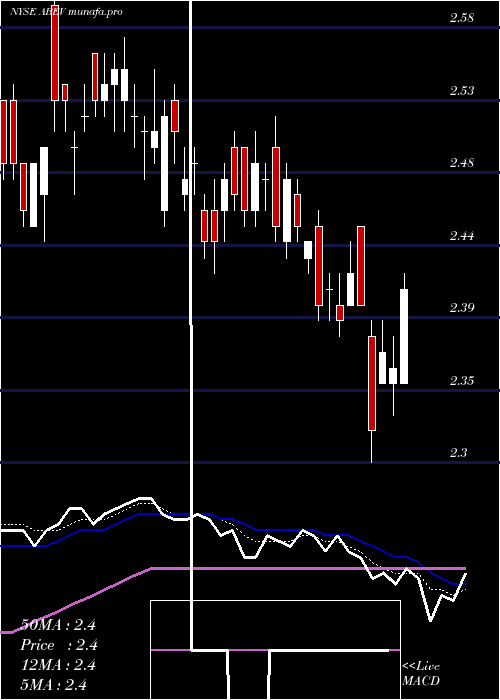Viewport: 500px width, 700px height.
Task: Click the 2.53 price axis label
Action: pyautogui.click(x=461, y=91)
